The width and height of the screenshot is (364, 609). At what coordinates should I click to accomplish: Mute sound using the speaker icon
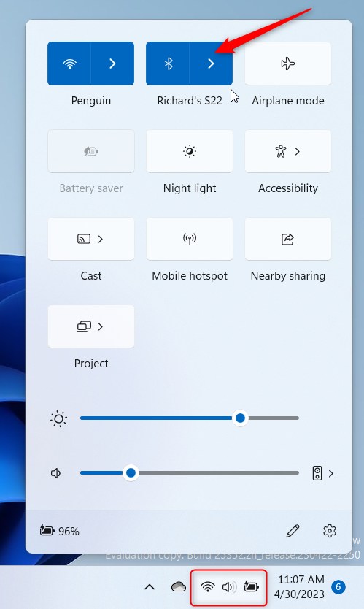point(56,473)
